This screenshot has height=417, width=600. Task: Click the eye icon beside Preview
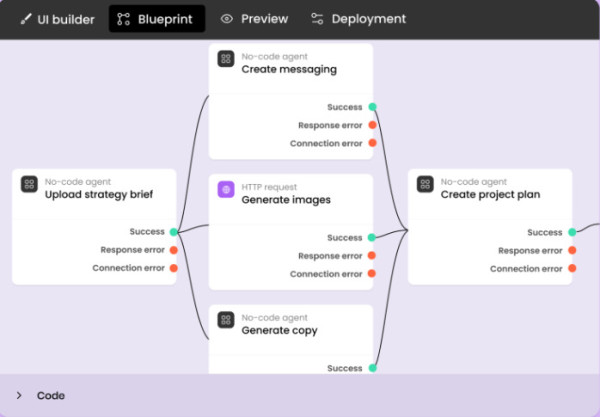point(227,19)
